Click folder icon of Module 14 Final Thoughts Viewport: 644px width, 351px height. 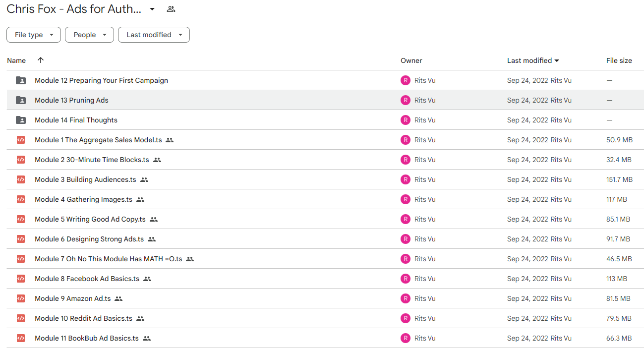[21, 120]
